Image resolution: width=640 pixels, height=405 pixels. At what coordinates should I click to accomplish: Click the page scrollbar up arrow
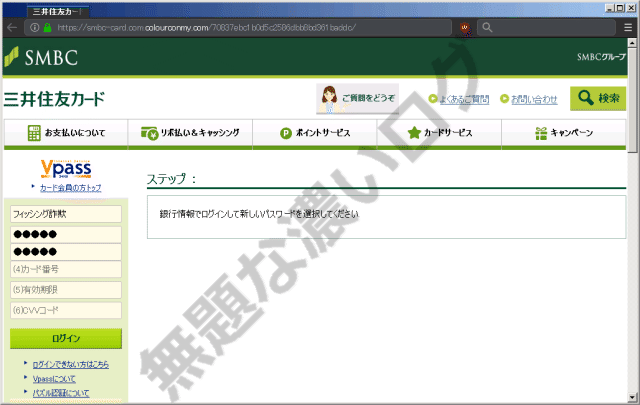click(x=632, y=42)
